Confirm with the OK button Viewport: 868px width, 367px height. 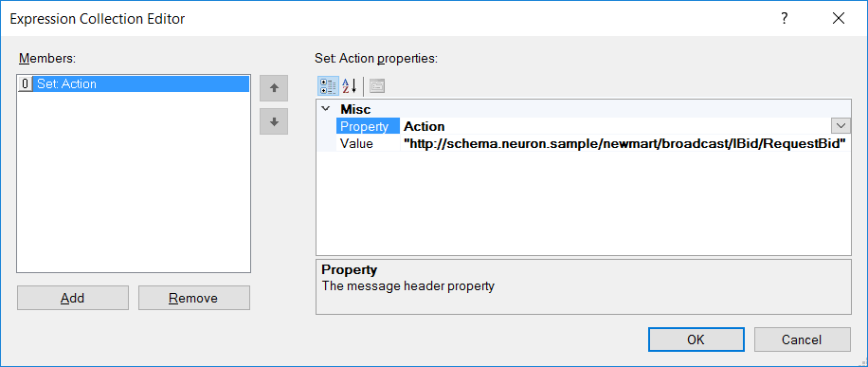(x=696, y=339)
